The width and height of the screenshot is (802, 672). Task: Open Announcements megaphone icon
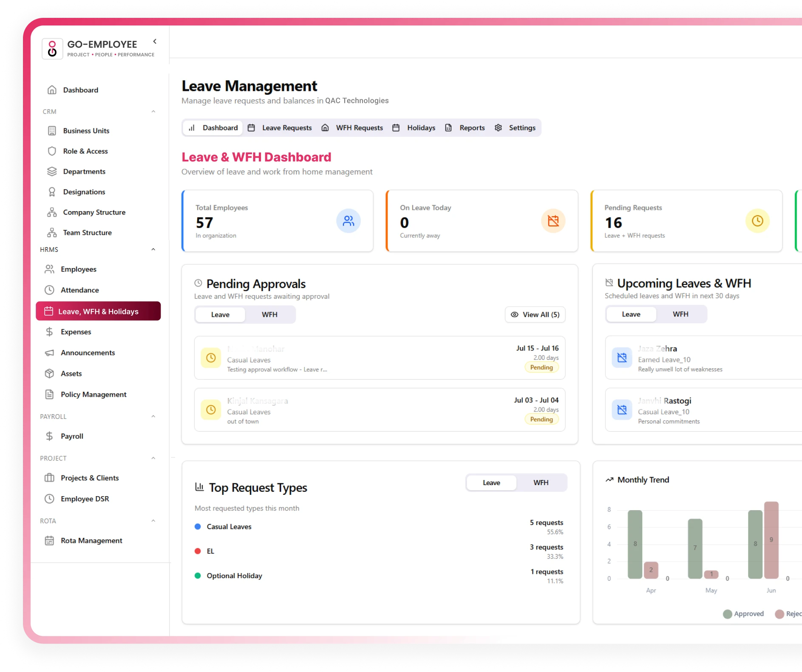(49, 353)
